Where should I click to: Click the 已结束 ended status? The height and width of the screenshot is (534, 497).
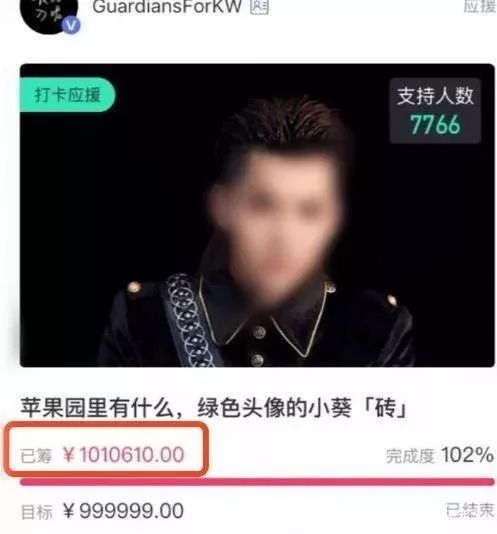pos(470,510)
